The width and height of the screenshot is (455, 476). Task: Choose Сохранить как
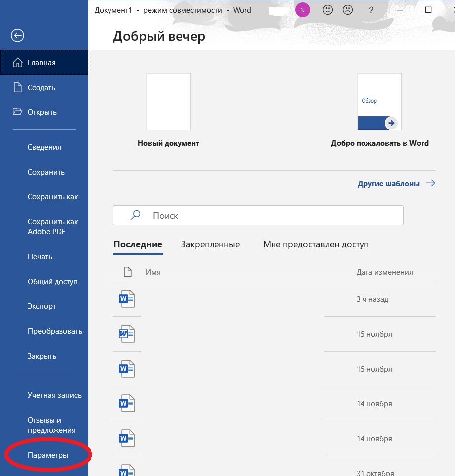point(53,197)
